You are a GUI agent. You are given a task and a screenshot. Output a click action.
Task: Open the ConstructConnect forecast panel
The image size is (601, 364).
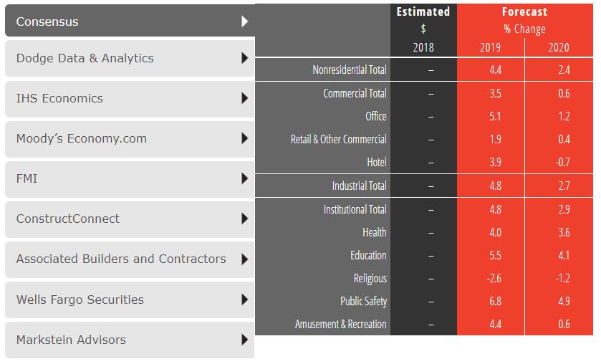[x=67, y=219]
